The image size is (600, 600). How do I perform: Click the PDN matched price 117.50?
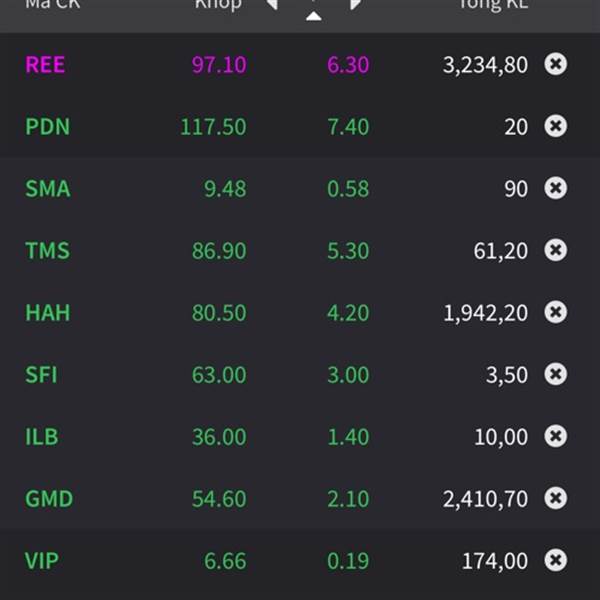pyautogui.click(x=213, y=127)
